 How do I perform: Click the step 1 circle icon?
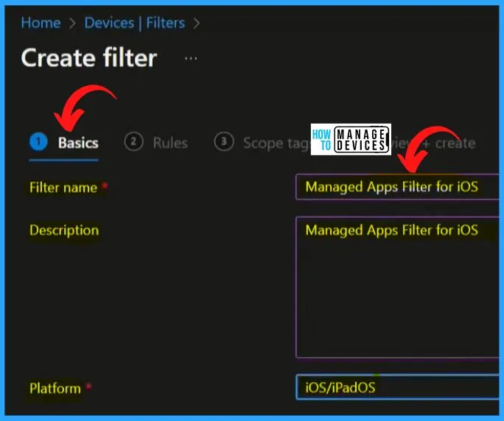38,142
